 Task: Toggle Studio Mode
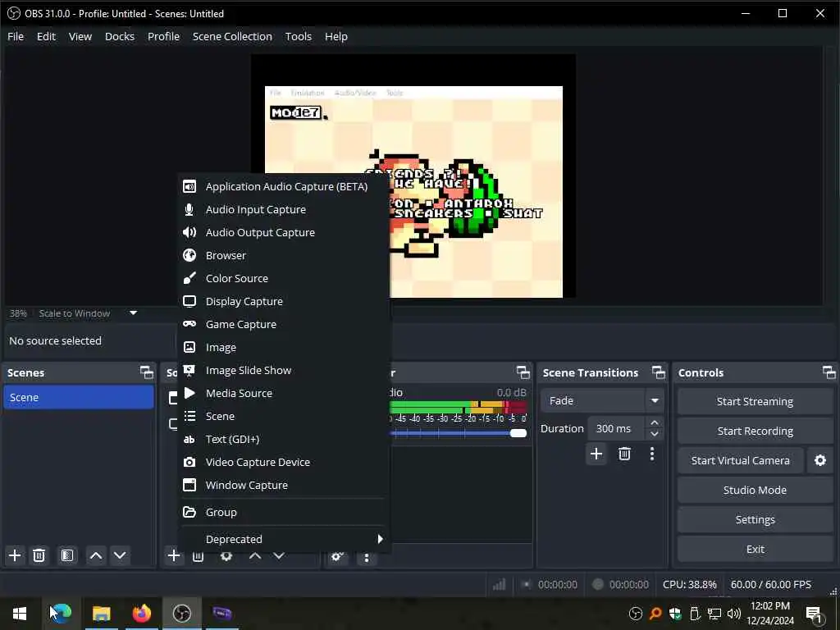point(755,490)
